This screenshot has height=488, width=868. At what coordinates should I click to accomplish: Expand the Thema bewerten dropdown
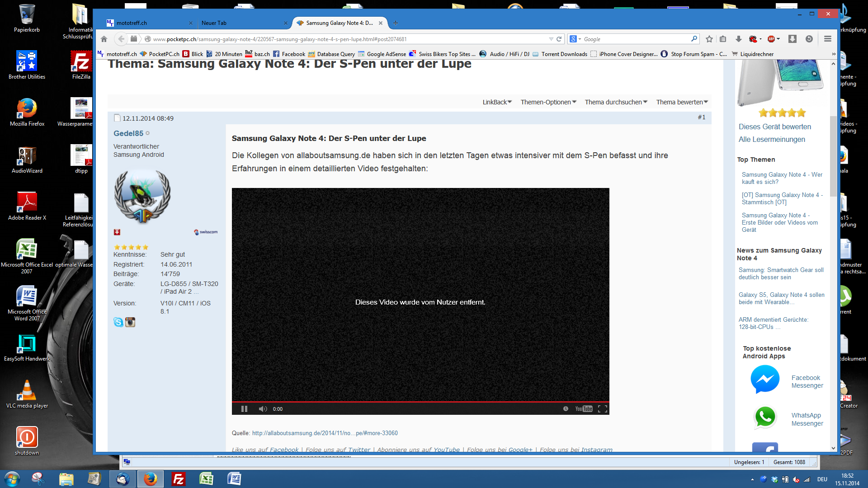pos(682,102)
